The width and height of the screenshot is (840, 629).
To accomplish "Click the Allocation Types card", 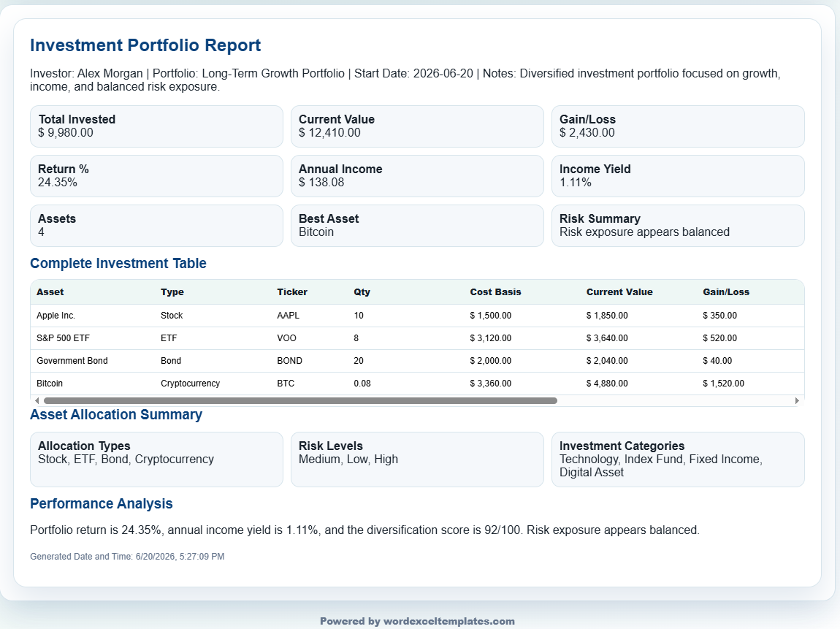I will [156, 460].
